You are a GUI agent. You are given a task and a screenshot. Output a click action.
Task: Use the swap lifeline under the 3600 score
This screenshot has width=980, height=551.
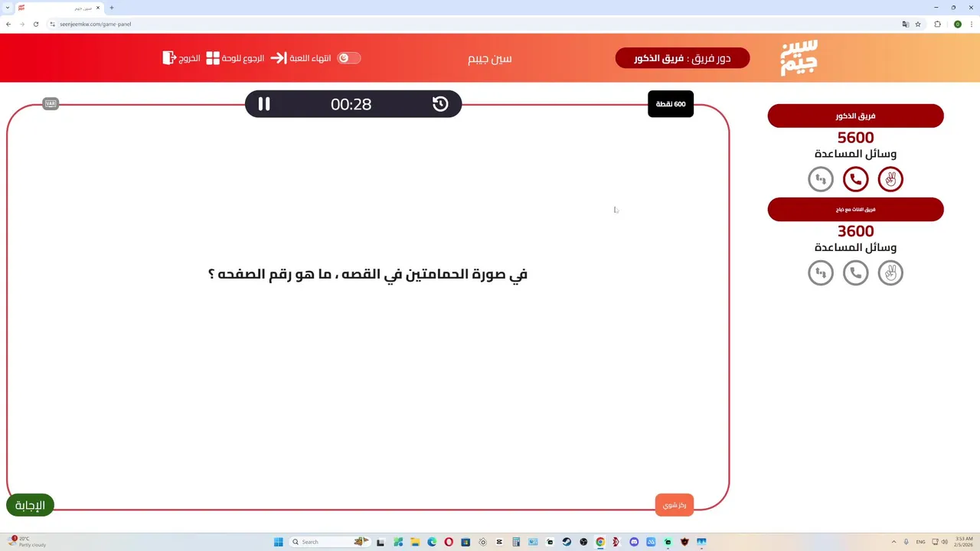[x=821, y=272]
